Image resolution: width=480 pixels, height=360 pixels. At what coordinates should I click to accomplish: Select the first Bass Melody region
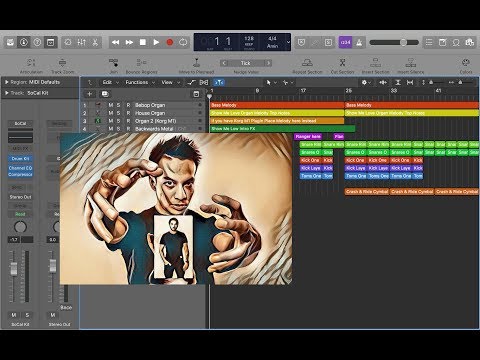pos(277,105)
